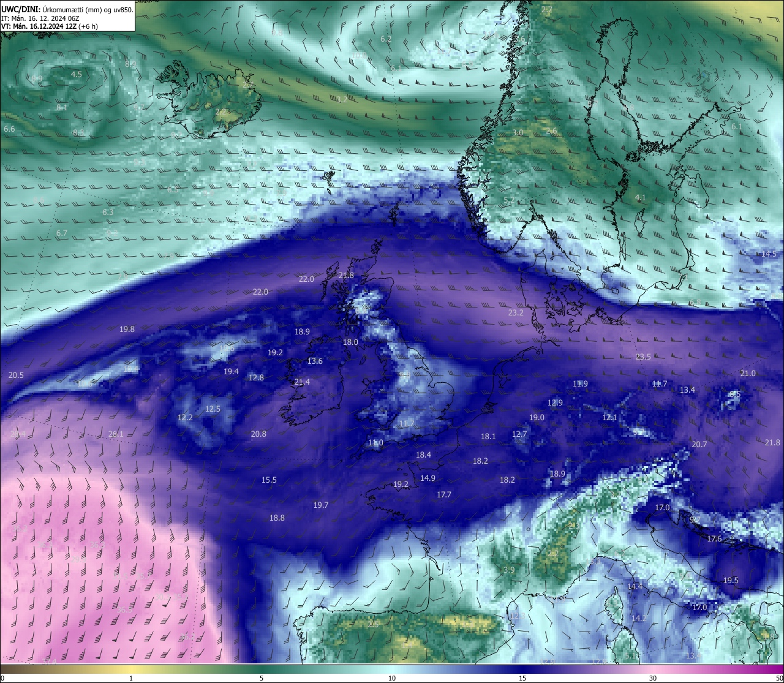
Task: Click the map value 12.5
Action: pyautogui.click(x=213, y=409)
